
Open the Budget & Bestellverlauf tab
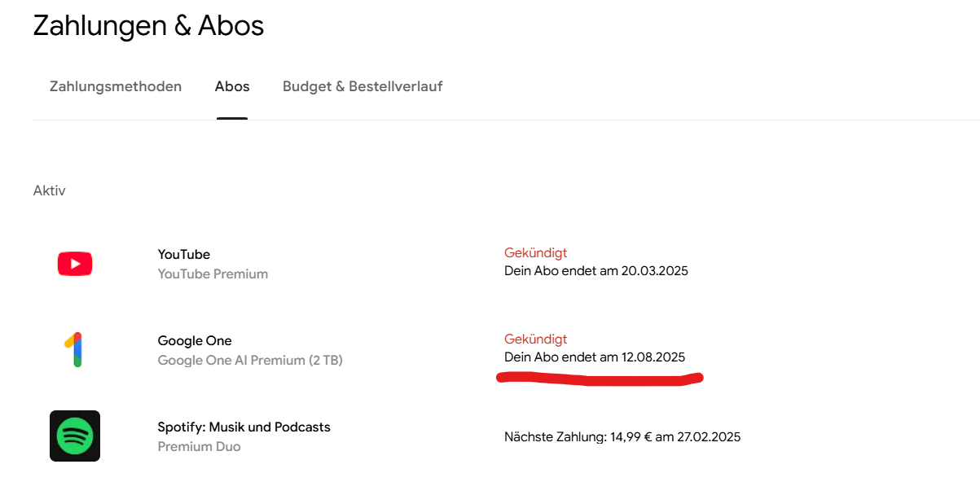click(363, 86)
